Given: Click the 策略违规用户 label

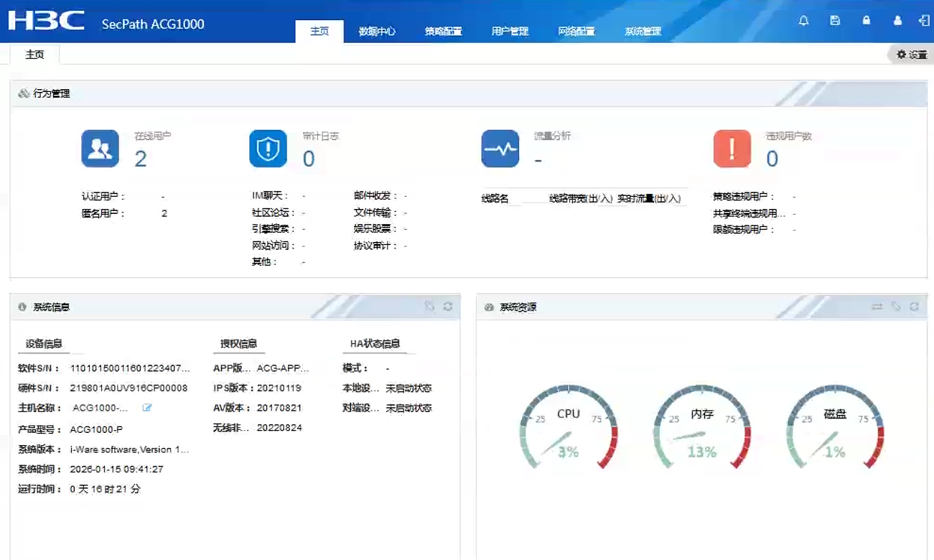Looking at the screenshot, I should click(744, 196).
